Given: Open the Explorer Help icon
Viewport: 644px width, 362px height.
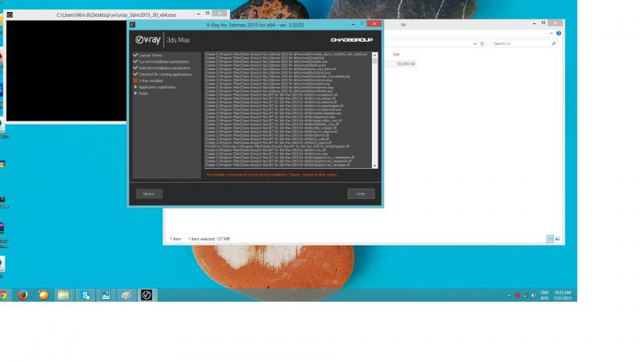Looking at the screenshot, I should click(559, 33).
